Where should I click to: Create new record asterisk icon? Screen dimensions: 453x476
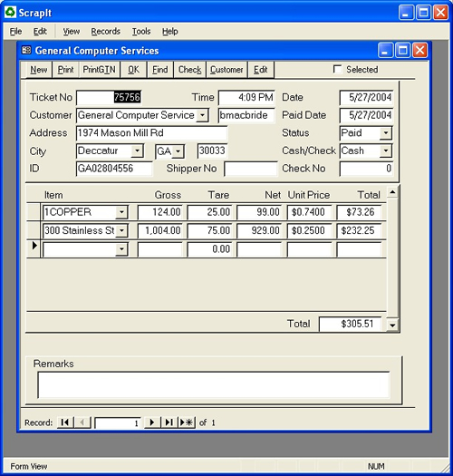[x=187, y=423]
